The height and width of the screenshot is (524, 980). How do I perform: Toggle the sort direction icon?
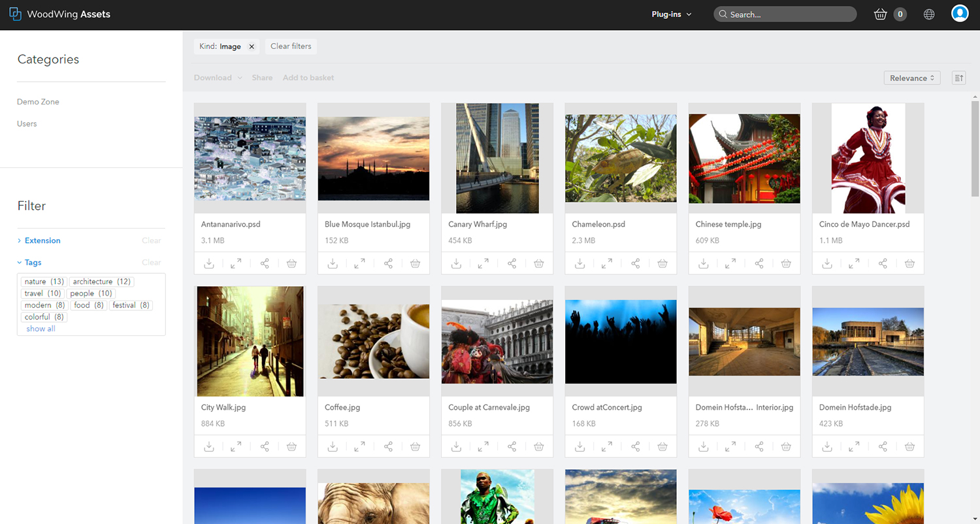(x=958, y=78)
